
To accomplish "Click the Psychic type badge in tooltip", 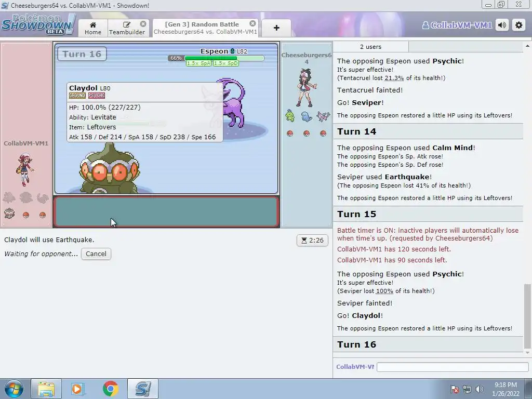I will 97,96.
